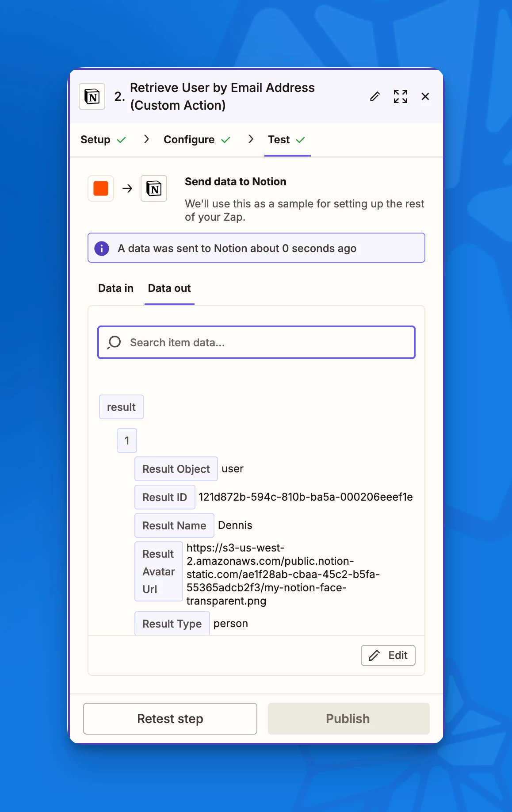512x812 pixels.
Task: Click the ID value 121d872b-594c-810b-ba5a-000206eeef1e
Action: 306,497
